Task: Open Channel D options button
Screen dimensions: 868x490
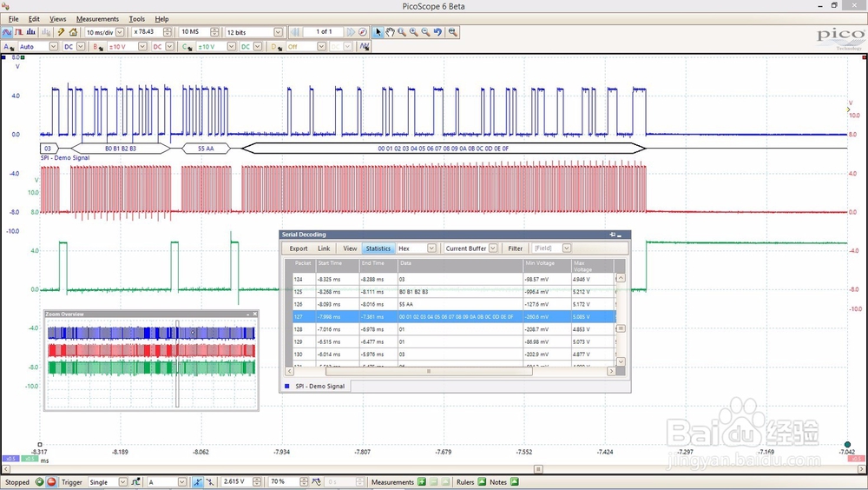Action: point(276,47)
